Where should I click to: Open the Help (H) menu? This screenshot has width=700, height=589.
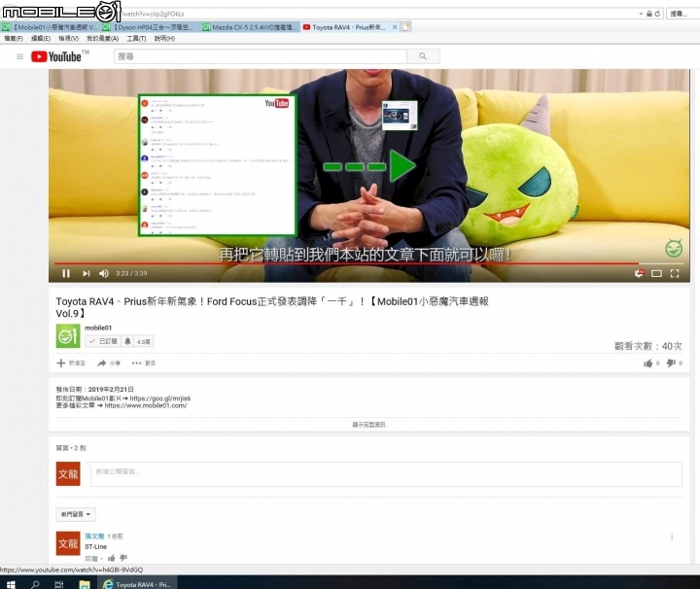(x=164, y=38)
